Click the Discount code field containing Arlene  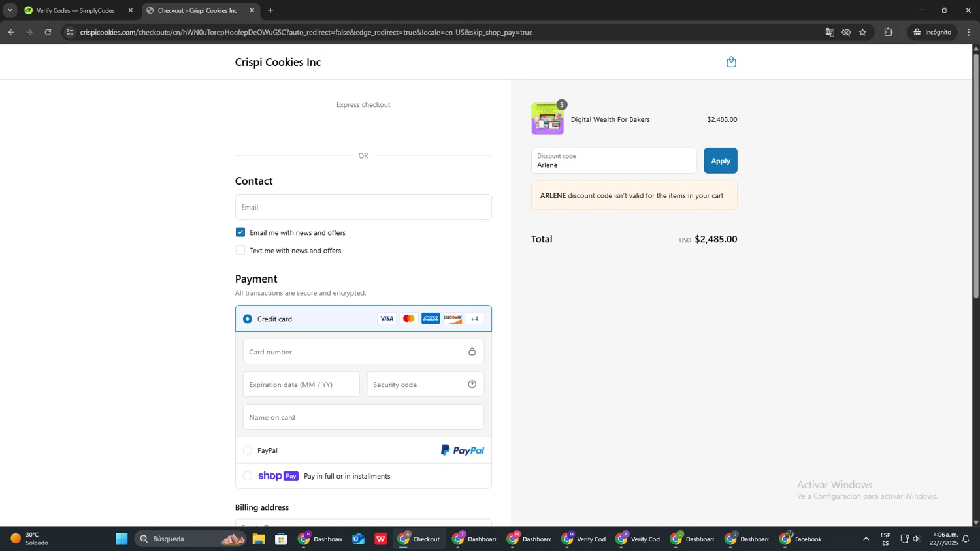pyautogui.click(x=613, y=161)
